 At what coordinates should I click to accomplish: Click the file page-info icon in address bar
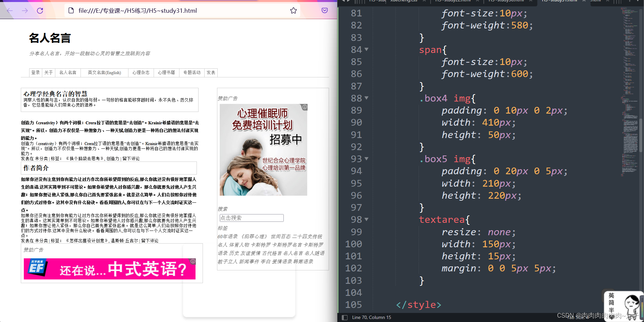click(71, 11)
